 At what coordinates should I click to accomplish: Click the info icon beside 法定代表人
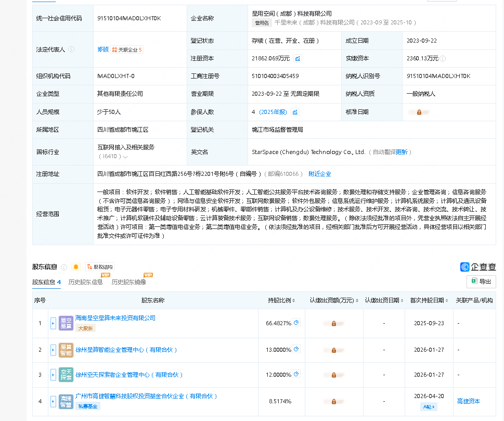tap(71, 49)
